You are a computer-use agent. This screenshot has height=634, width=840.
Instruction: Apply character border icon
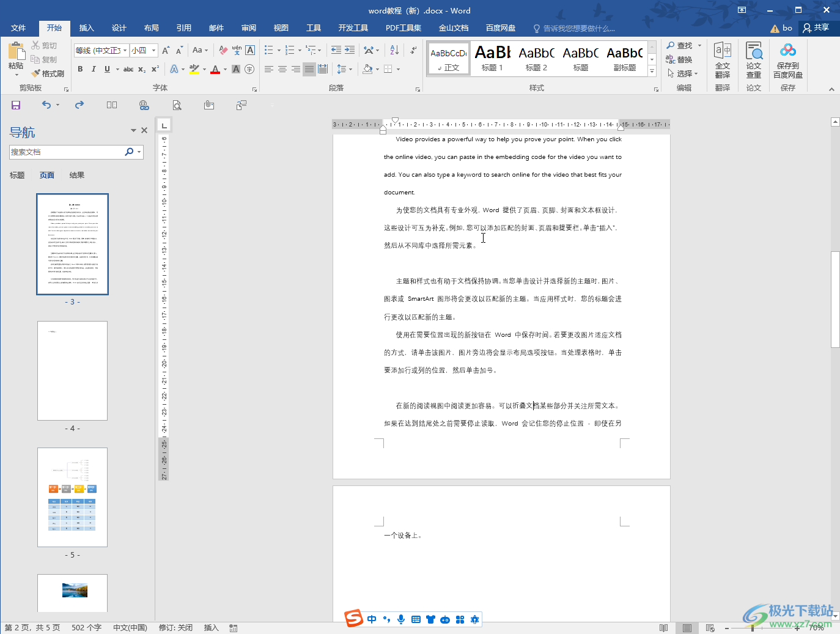(250, 50)
